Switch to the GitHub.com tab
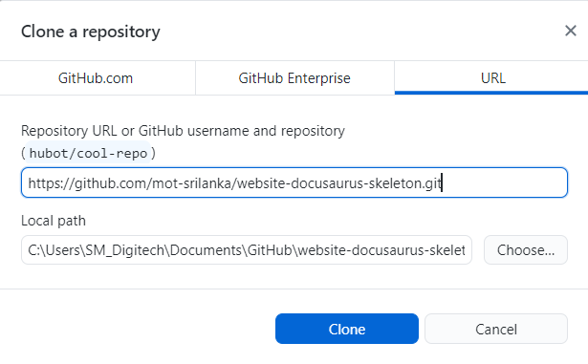Screen dimensions: 588x364 [98, 78]
